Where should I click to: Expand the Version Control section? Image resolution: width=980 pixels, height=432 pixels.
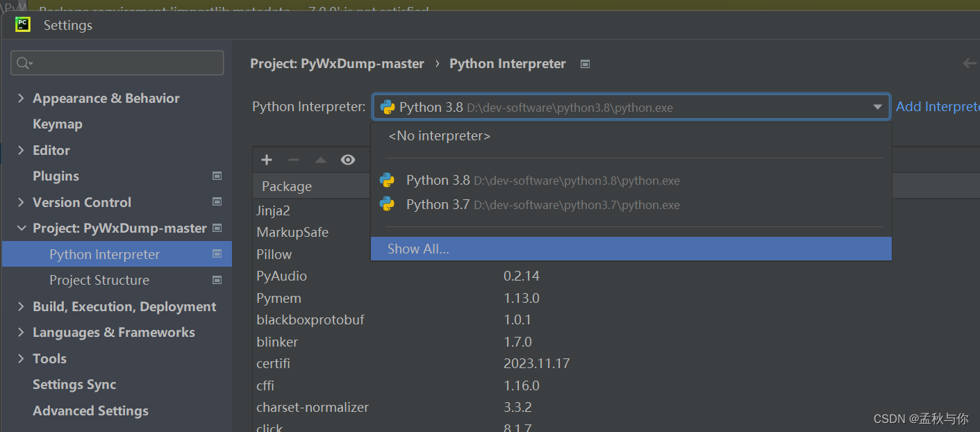pos(21,202)
